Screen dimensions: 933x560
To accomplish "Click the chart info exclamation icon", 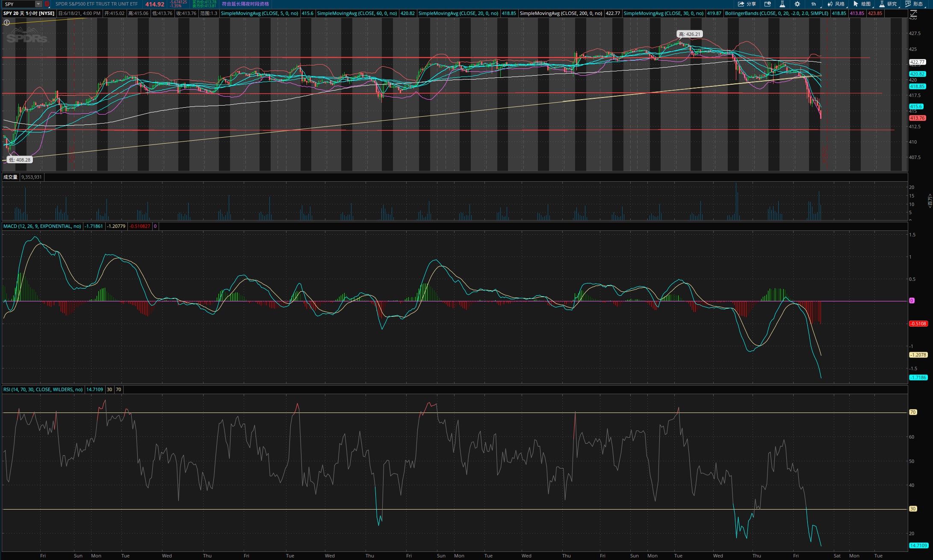I will [x=6, y=23].
